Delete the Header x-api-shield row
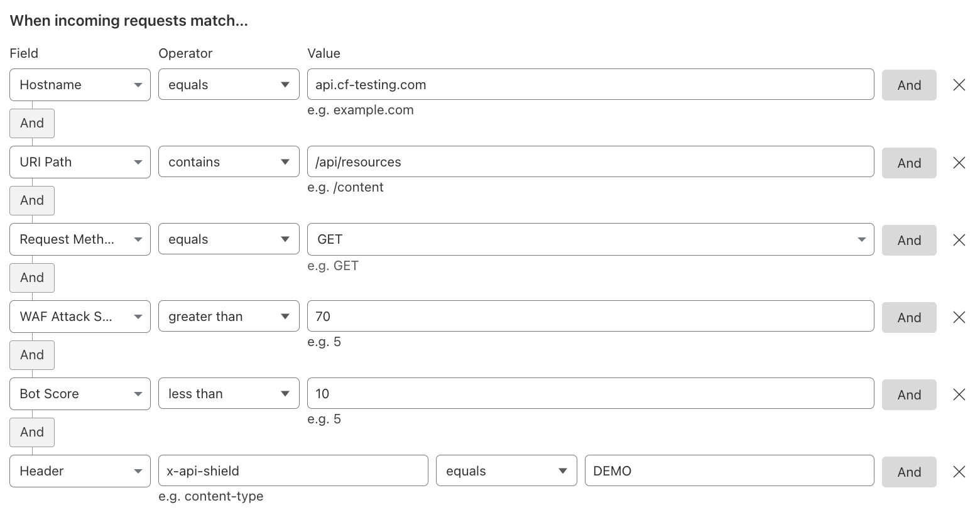980x510 pixels. pyautogui.click(x=959, y=472)
